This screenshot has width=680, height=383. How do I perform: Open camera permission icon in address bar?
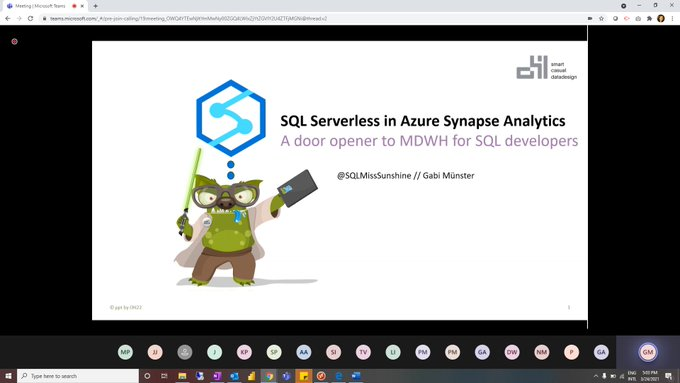point(590,19)
